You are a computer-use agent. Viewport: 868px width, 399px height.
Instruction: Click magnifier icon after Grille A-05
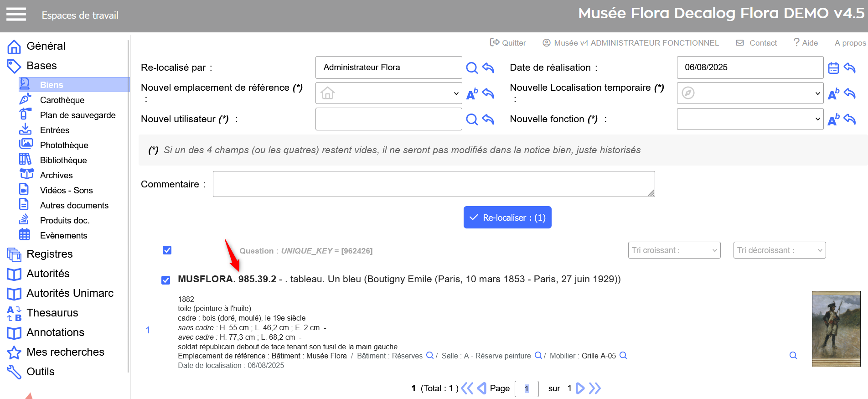623,356
